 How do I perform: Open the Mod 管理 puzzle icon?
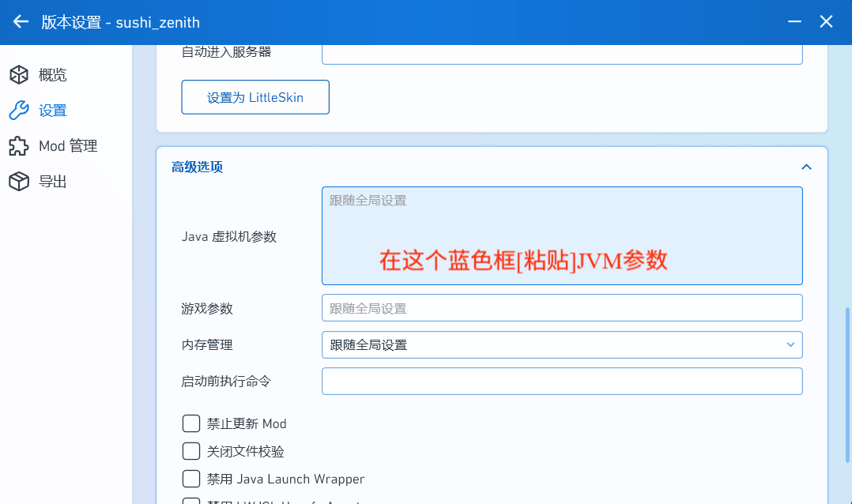[x=19, y=146]
